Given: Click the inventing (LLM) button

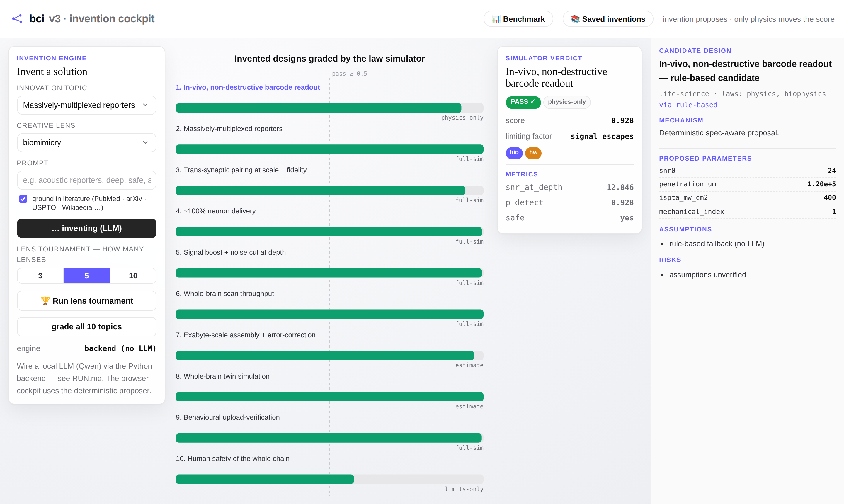Looking at the screenshot, I should tap(87, 228).
